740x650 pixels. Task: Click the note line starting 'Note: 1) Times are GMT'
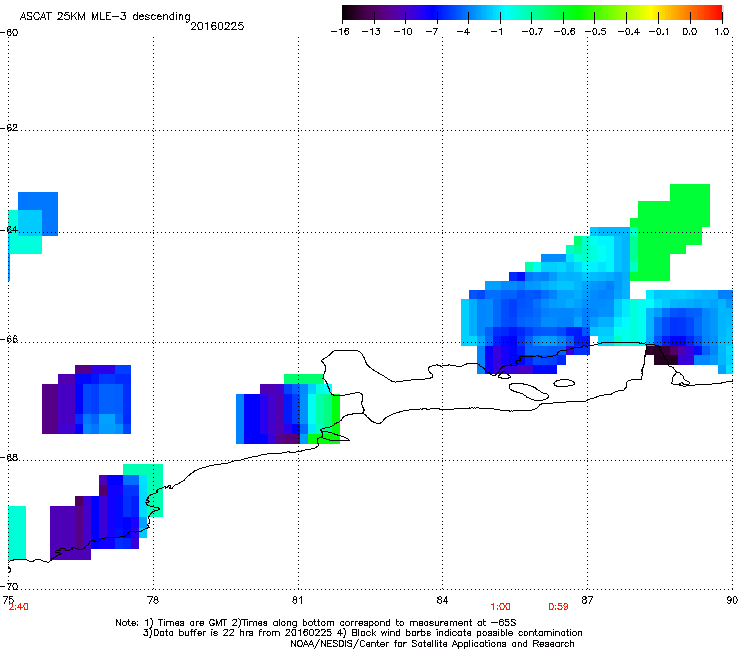coord(316,623)
